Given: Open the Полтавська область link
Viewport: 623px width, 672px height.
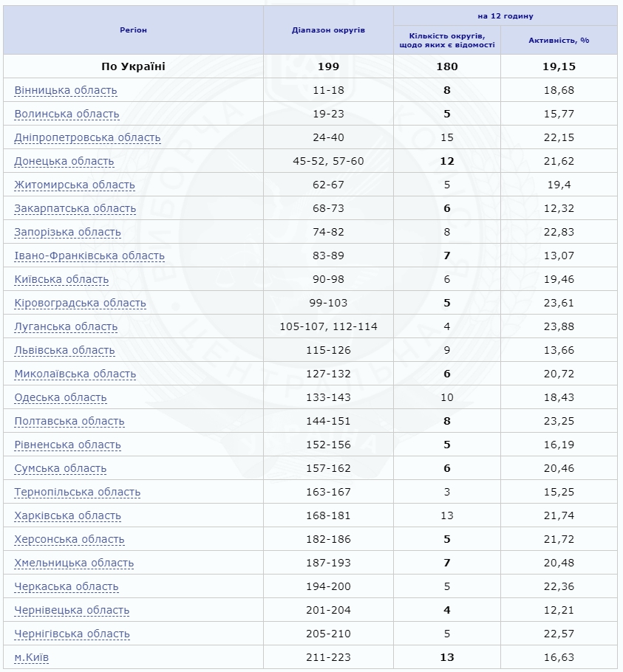Looking at the screenshot, I should click(69, 421).
